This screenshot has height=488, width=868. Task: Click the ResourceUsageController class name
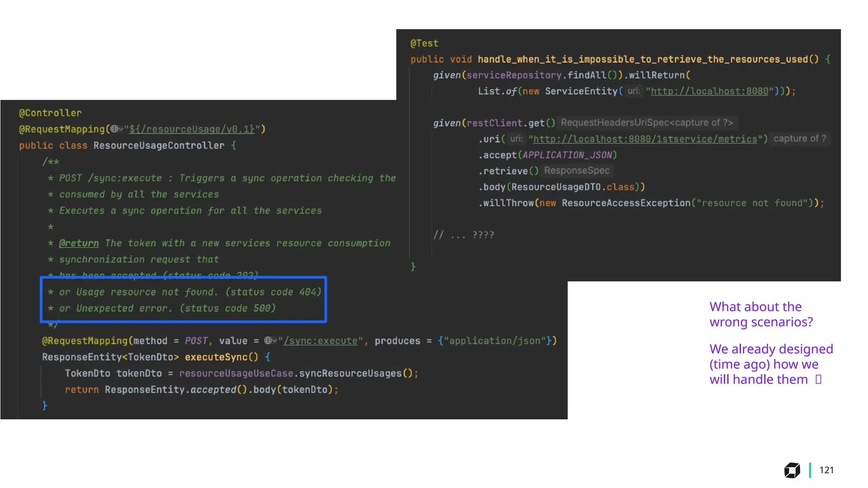(x=159, y=146)
